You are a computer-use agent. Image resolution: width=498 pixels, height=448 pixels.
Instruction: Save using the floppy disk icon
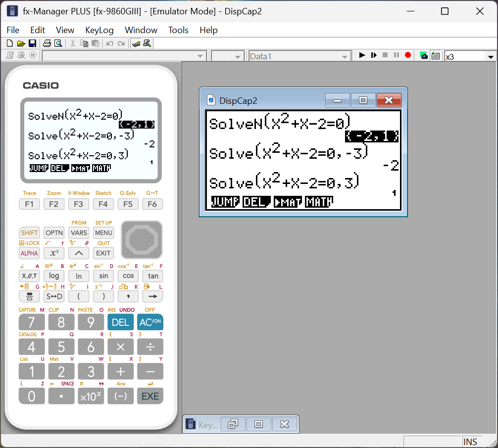(x=32, y=44)
